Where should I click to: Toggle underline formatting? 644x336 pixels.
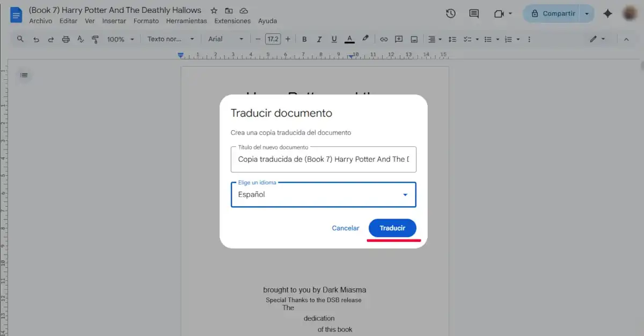[334, 39]
